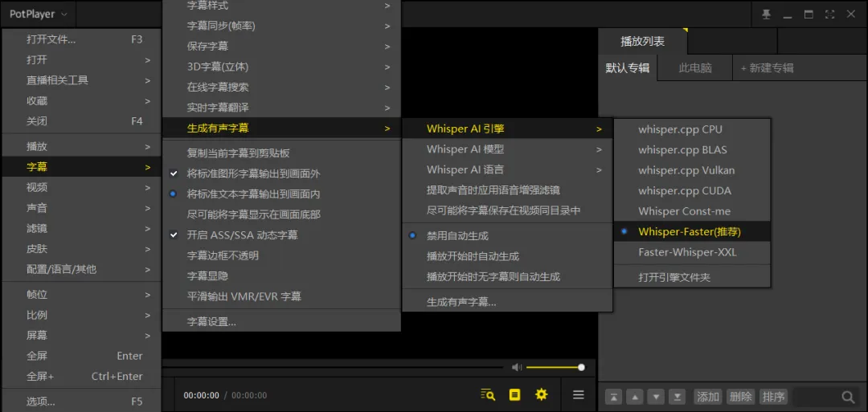Click 打开文件... in main menu
This screenshot has height=412, width=868.
pyautogui.click(x=81, y=39)
